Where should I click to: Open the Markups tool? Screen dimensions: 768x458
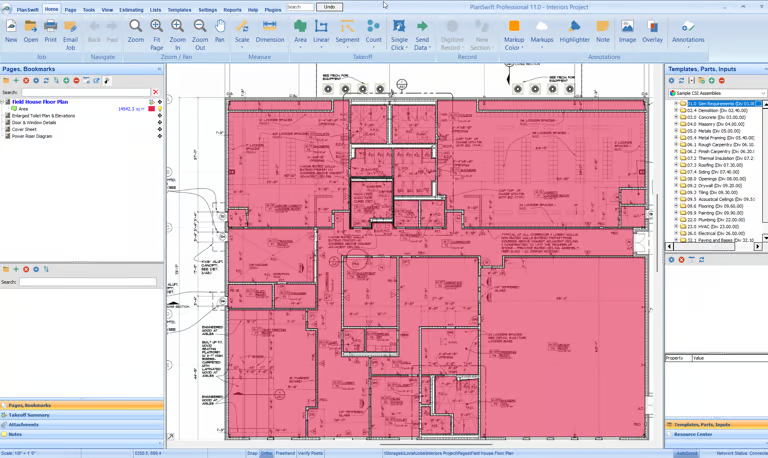542,32
